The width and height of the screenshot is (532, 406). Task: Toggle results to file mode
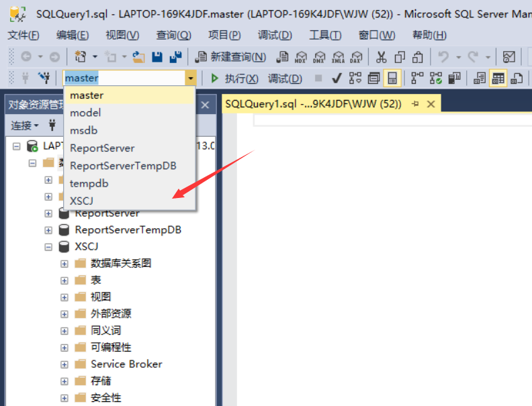coord(517,79)
